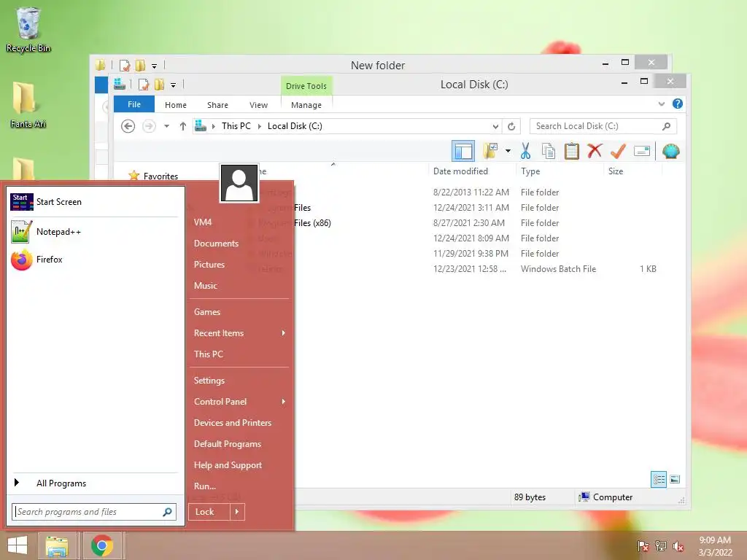Click This PC in address breadcrumb
Image resolution: width=747 pixels, height=560 pixels.
point(236,126)
